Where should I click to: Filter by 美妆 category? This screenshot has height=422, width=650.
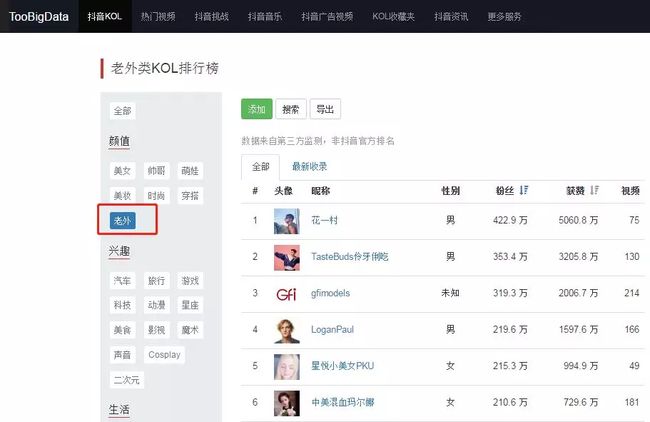click(x=122, y=195)
